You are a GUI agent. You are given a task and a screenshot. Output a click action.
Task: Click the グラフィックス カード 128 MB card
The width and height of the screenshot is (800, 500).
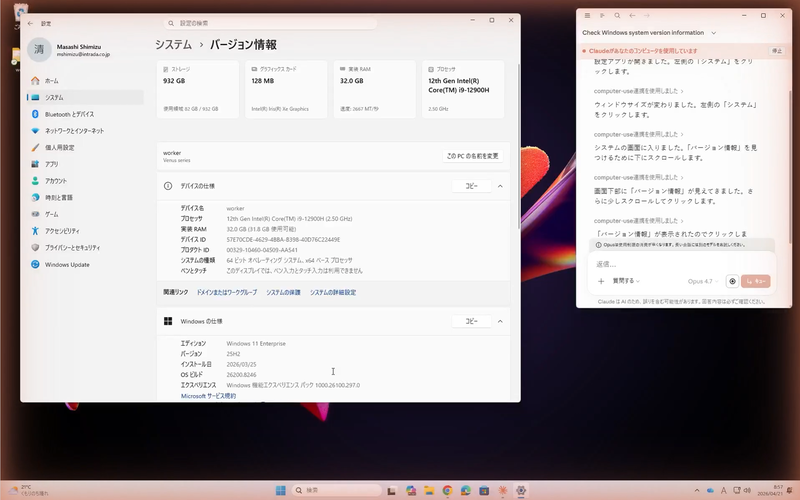pos(286,89)
